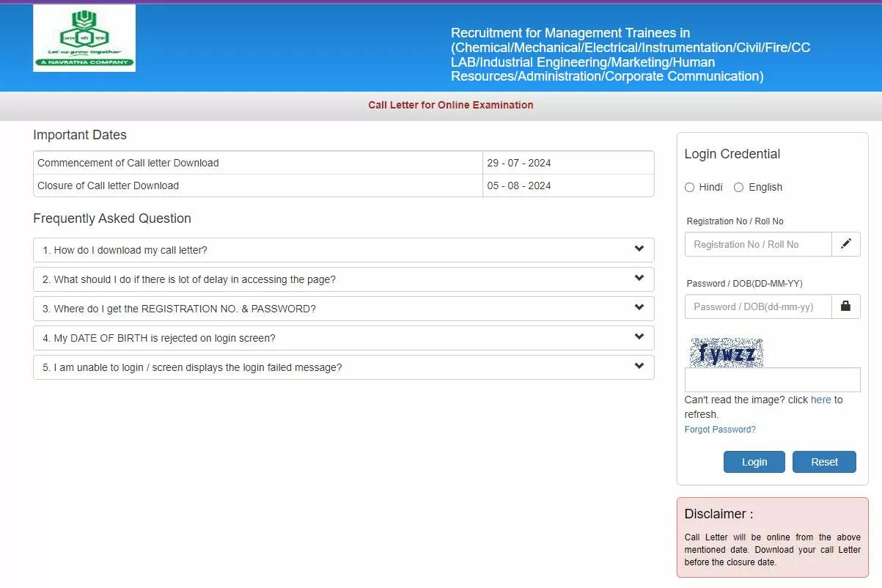Image resolution: width=882 pixels, height=588 pixels.
Task: Open the Forgot Password? link
Action: 719,430
